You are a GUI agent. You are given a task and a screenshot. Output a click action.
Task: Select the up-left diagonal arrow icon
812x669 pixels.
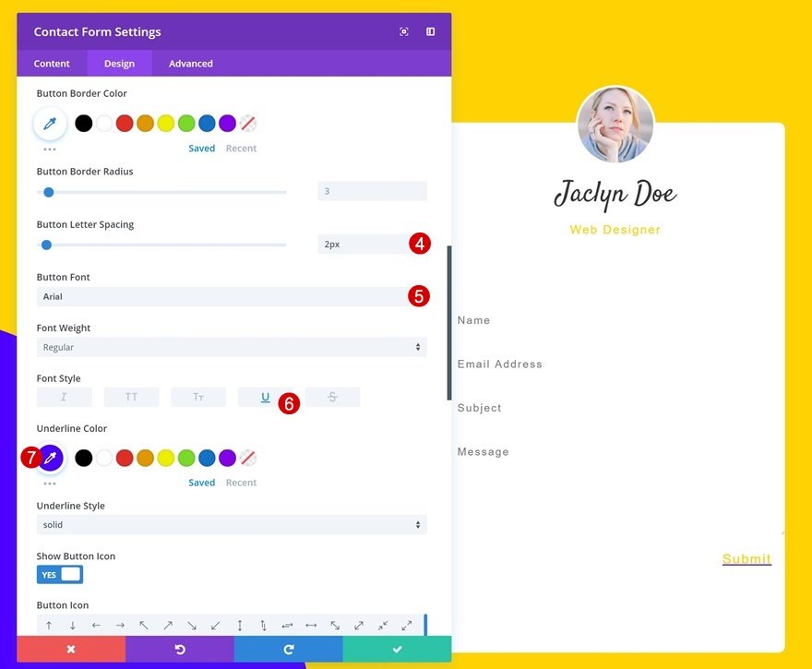coord(144,626)
